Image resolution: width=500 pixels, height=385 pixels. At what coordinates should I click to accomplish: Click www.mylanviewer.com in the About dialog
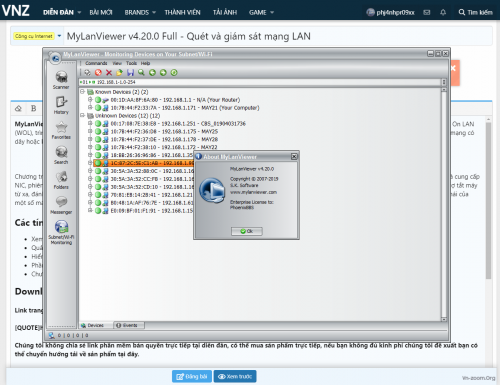tap(253, 192)
